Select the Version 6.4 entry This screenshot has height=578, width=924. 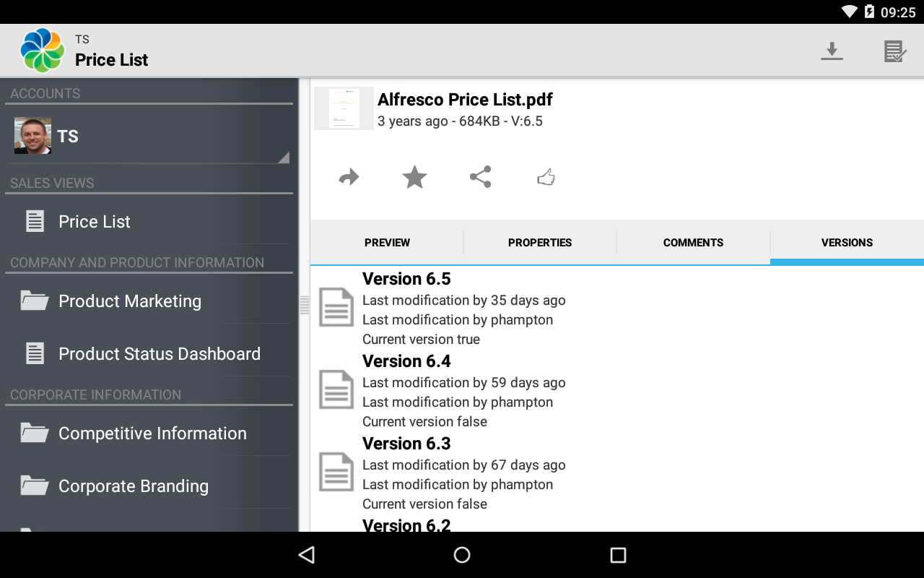coord(617,390)
